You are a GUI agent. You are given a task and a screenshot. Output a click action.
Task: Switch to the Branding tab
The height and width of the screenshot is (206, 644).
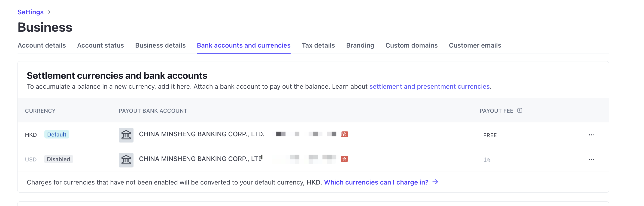(x=360, y=45)
